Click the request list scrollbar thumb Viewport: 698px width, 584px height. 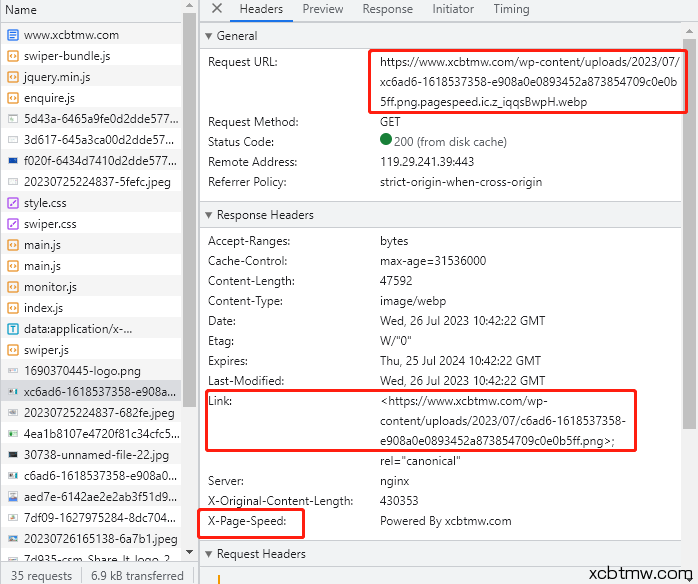pos(189,209)
